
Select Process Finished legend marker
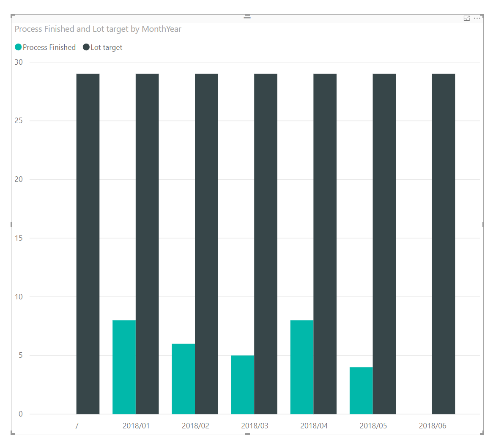tap(18, 47)
